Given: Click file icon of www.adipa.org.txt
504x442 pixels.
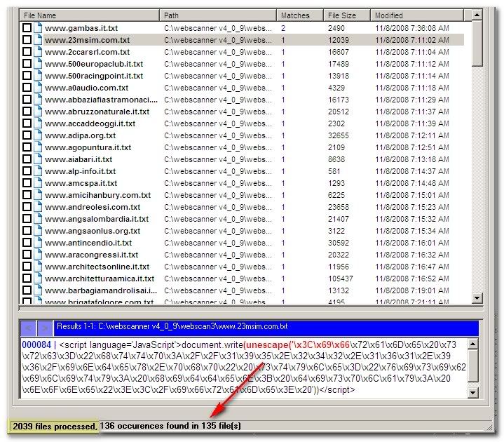Looking at the screenshot, I should pyautogui.click(x=39, y=135).
